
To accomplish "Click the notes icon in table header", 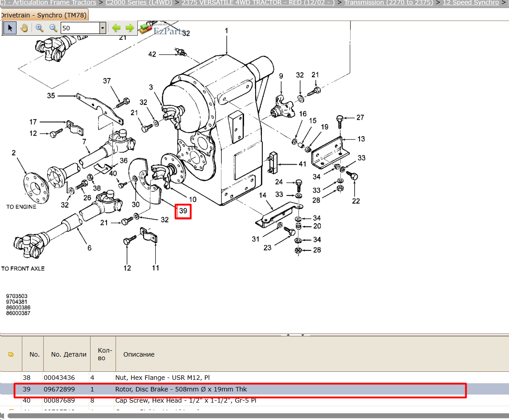I will coord(11,354).
